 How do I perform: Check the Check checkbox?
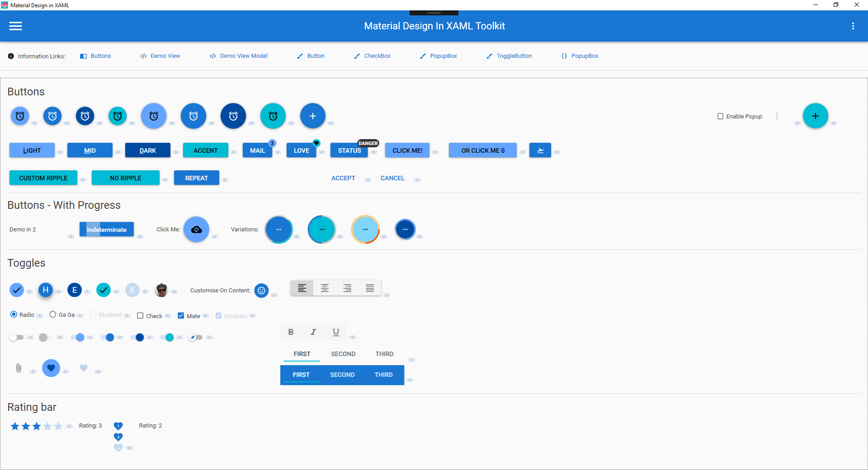coord(140,316)
